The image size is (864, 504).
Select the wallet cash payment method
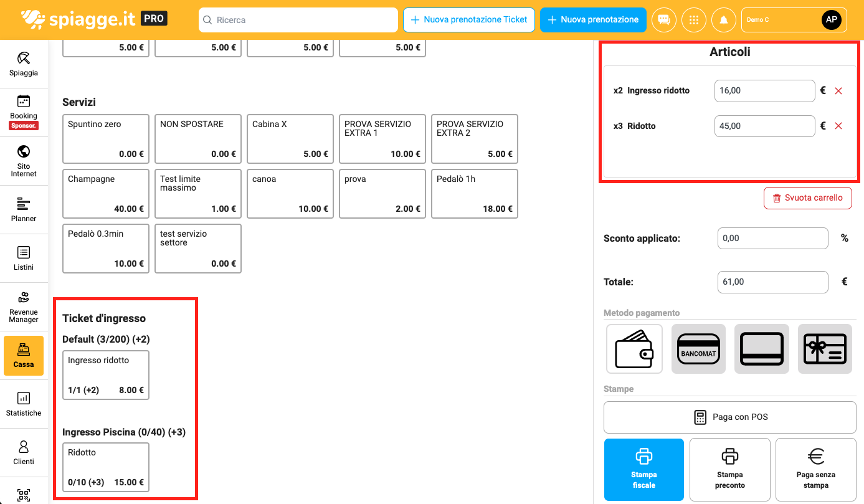pyautogui.click(x=634, y=349)
